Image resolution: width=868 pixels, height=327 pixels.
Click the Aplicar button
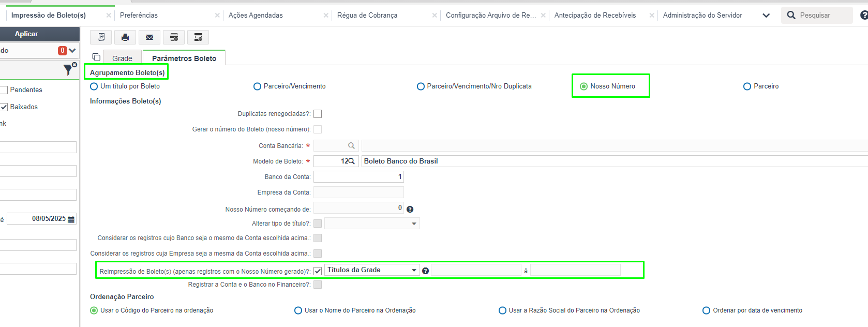[x=40, y=34]
